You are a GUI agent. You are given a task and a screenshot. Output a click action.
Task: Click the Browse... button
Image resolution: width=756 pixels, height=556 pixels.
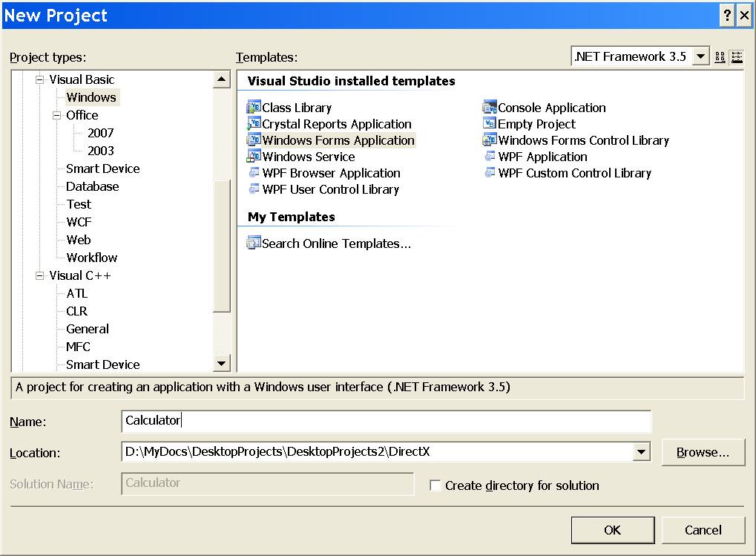pos(702,452)
